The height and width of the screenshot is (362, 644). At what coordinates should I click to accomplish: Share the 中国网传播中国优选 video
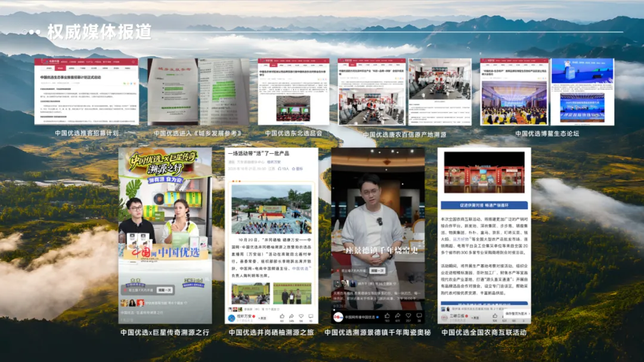(398, 315)
